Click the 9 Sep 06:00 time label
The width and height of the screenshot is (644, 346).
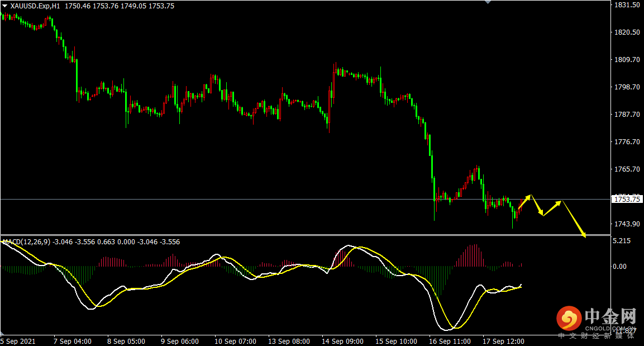(180, 342)
